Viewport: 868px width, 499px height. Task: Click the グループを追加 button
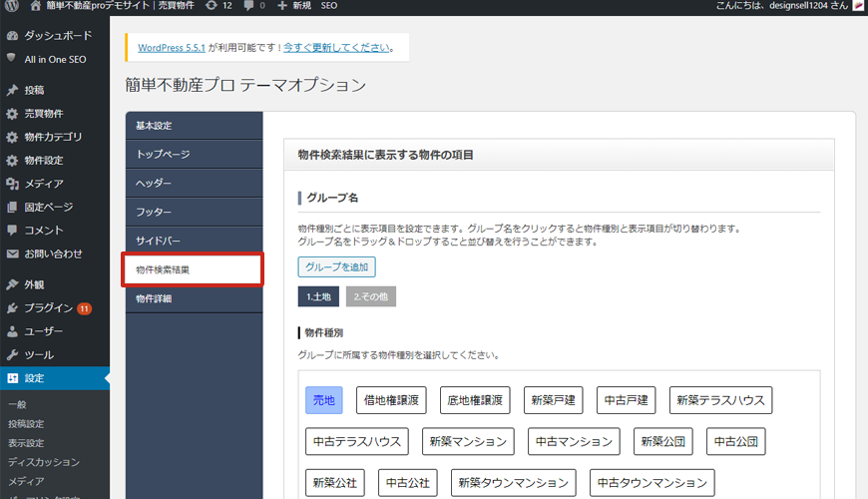click(x=336, y=267)
